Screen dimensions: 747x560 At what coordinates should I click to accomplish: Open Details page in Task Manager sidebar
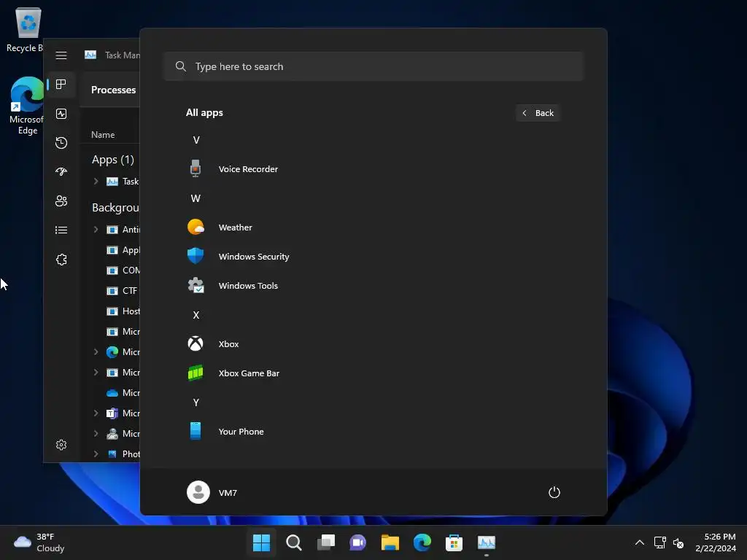[x=61, y=230]
